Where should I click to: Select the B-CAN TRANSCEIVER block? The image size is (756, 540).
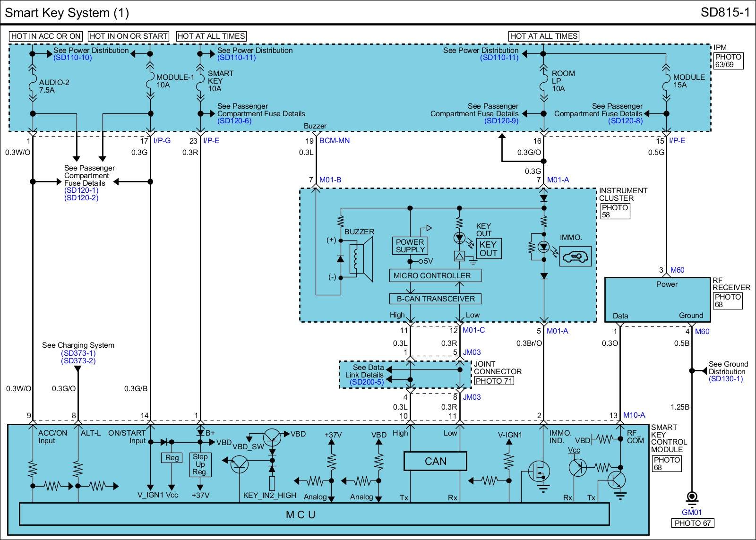point(435,299)
